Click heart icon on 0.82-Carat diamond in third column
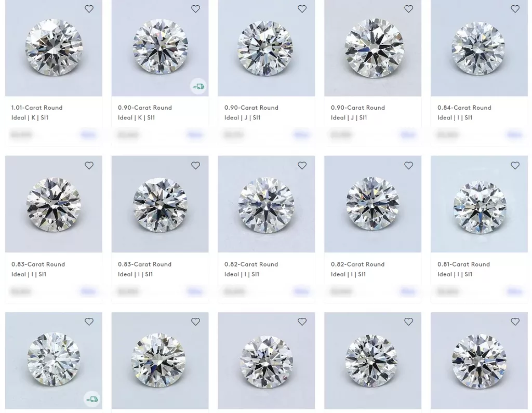The height and width of the screenshot is (413, 532). tap(302, 165)
